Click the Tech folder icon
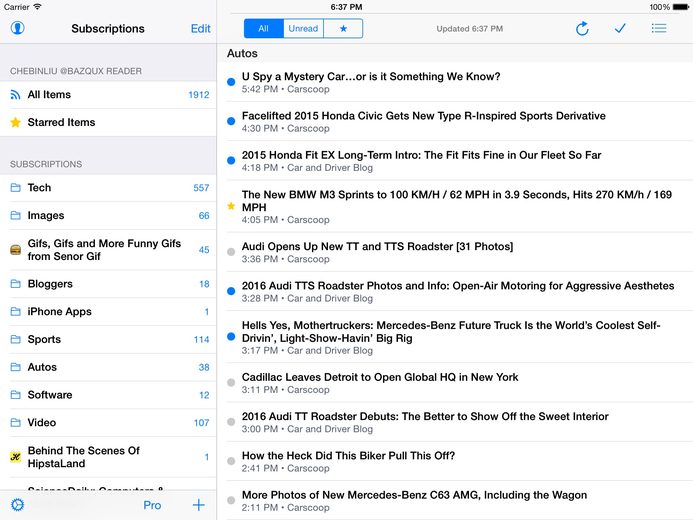The width and height of the screenshot is (693, 520). pos(15,188)
